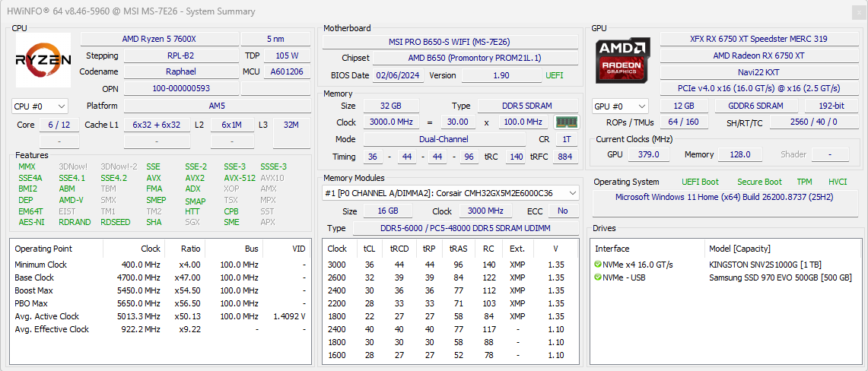Viewport: 868px width, 371px height.
Task: Click the XFX RX 6750 XT Speedster field
Action: [760, 39]
